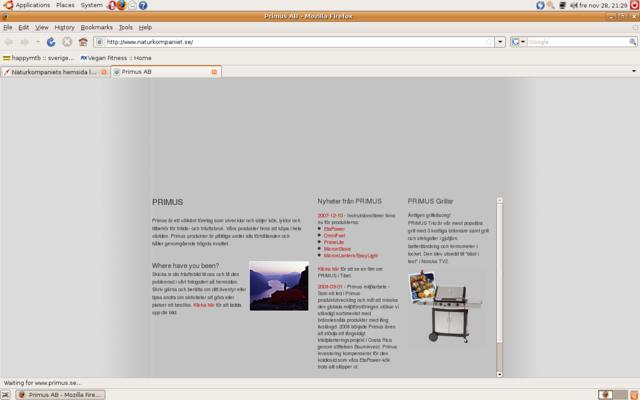Launch Opera from the top panel
This screenshot has width=640, height=400.
[x=111, y=5]
